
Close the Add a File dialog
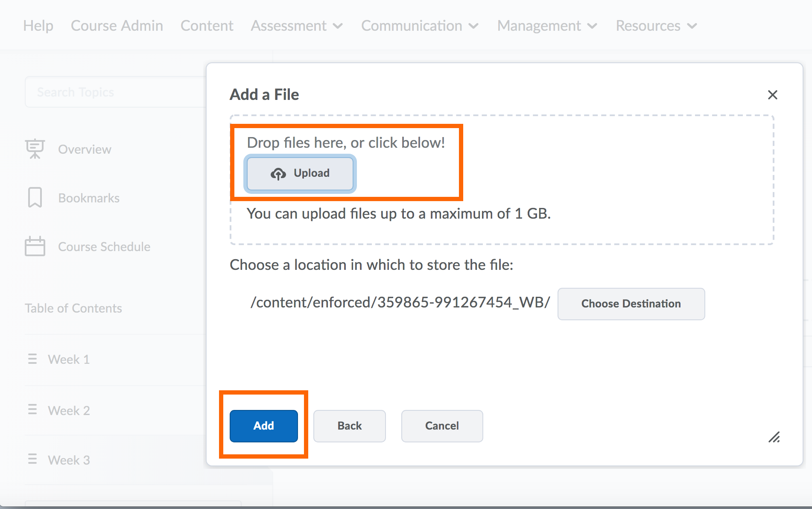pyautogui.click(x=772, y=95)
